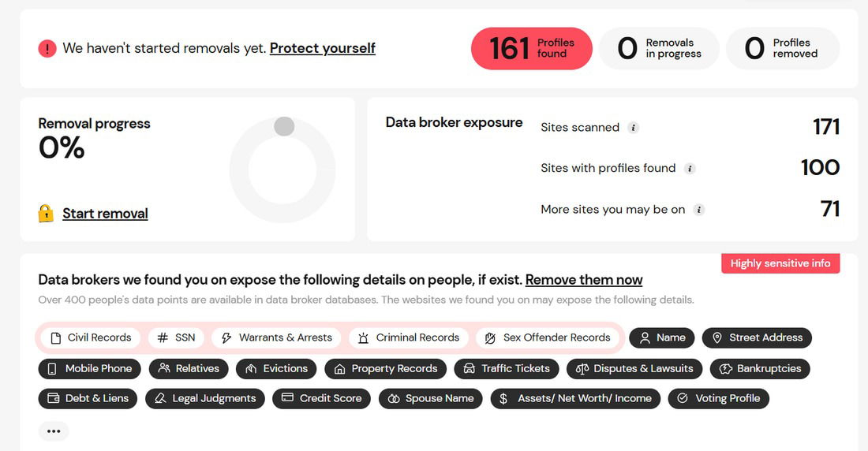Select the Criminal Records siren tag
Viewport: 868px width, 451px height.
(x=409, y=337)
